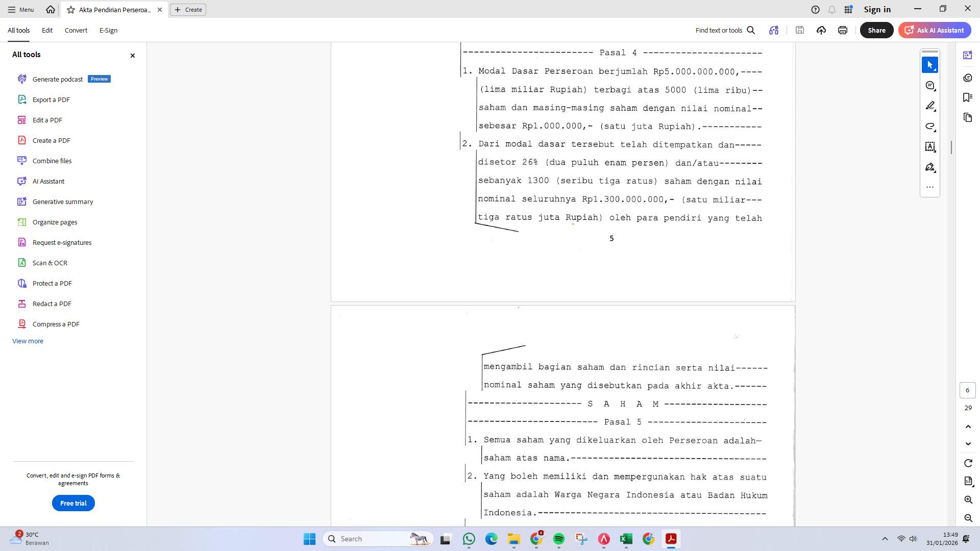Click the page number input field

tap(968, 390)
